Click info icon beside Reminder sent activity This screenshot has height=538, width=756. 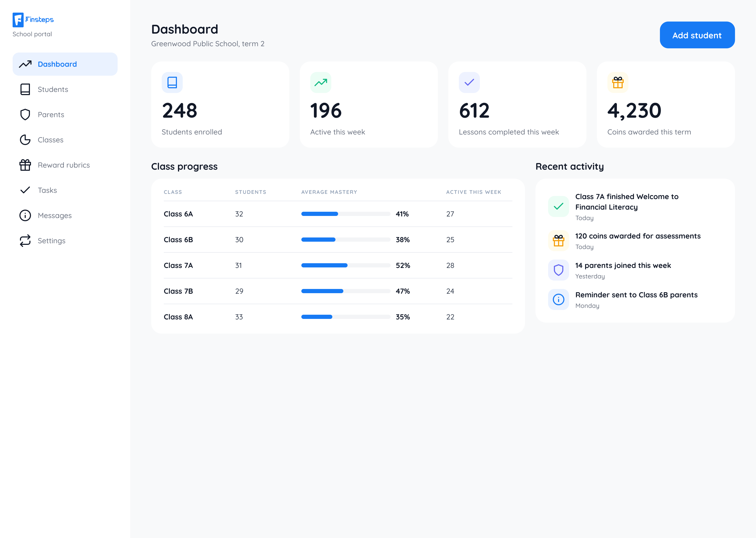559,300
